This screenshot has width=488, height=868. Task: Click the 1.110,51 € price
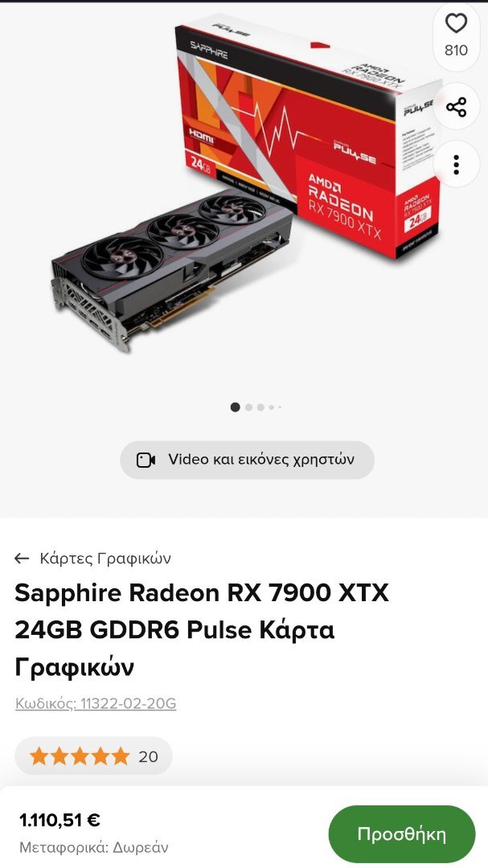[x=59, y=820]
